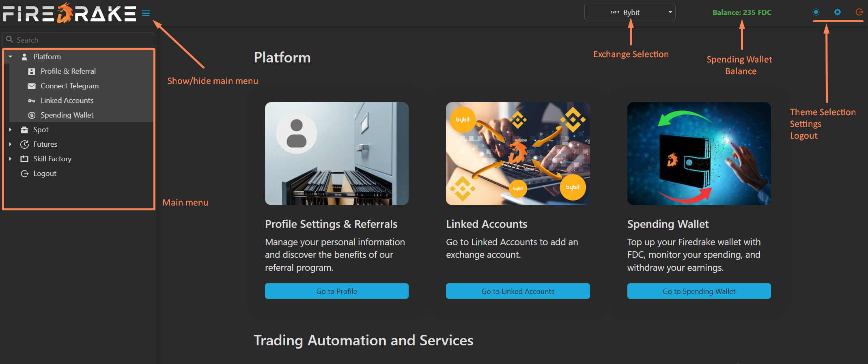868x364 pixels.
Task: Toggle the main menu visibility with hamburger icon
Action: pos(146,13)
